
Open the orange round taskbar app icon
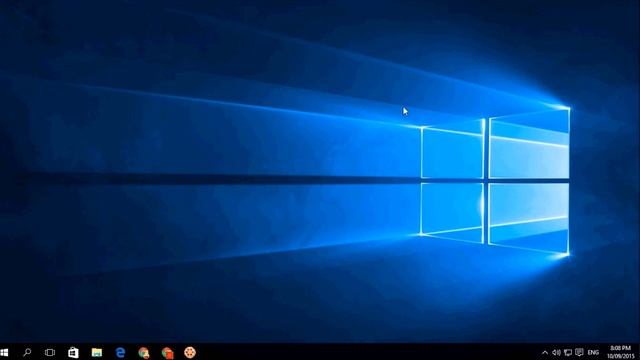pos(190,352)
